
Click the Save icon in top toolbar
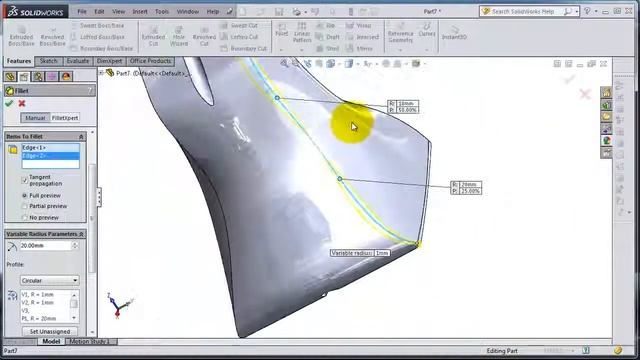[x=279, y=12]
